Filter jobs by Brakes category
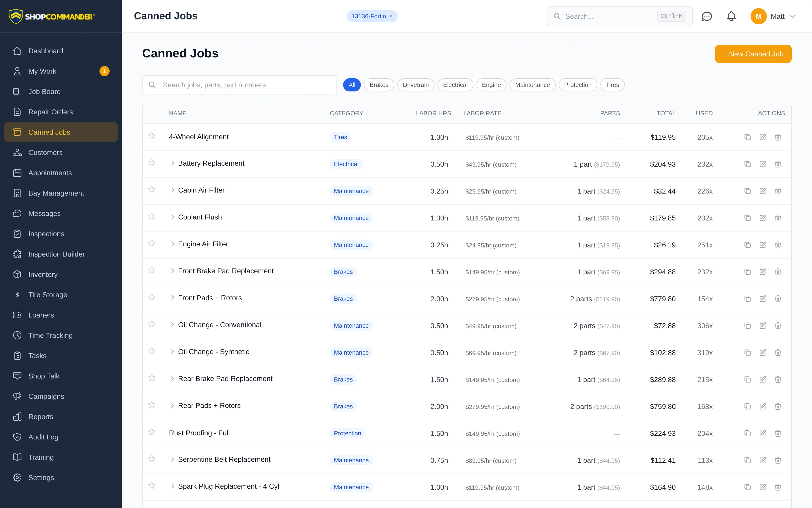Screen dimensions: 812x508 tap(379, 85)
